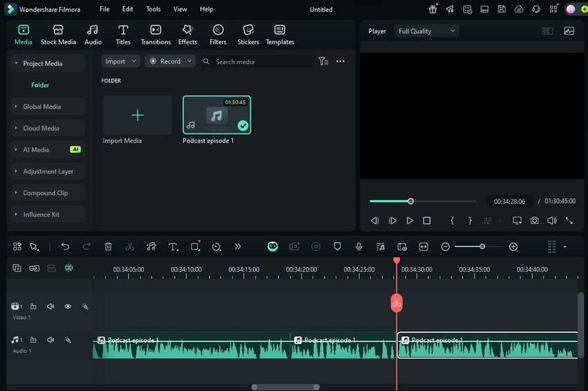
Task: Step back one frame in player
Action: [375, 221]
